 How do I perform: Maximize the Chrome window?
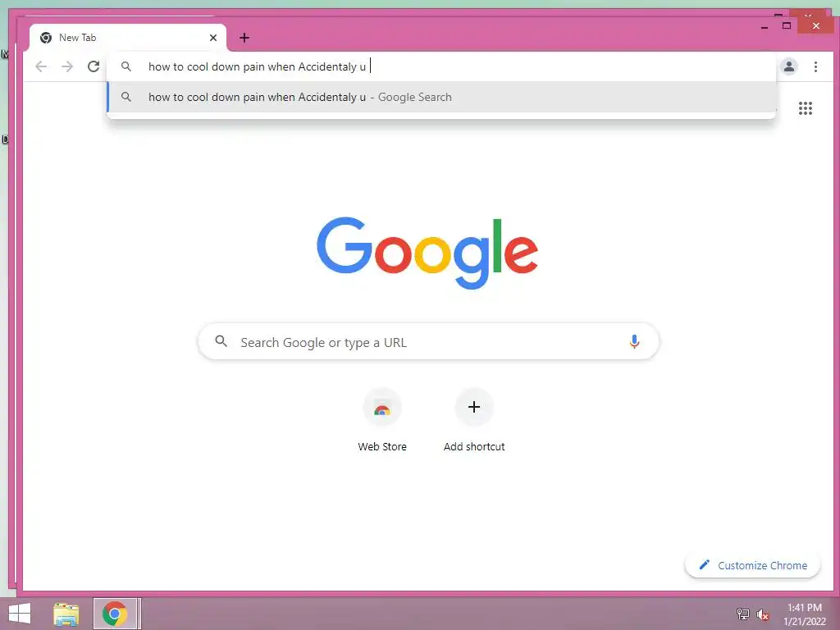(787, 25)
